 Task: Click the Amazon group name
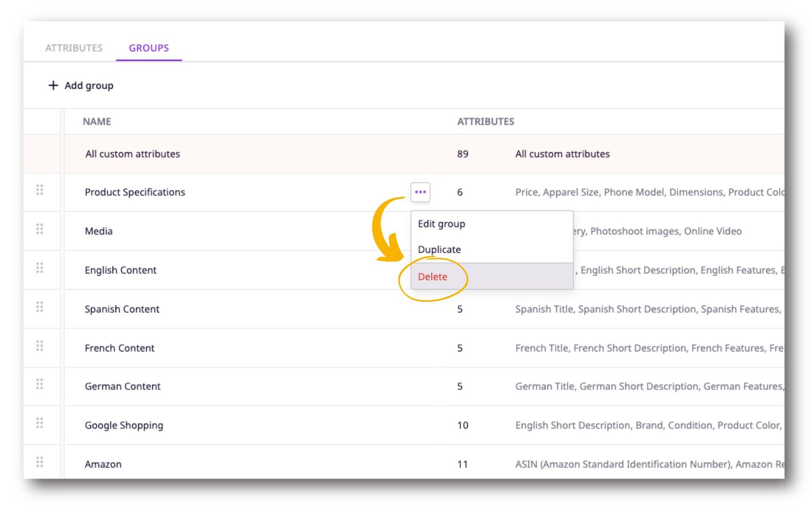coord(103,464)
